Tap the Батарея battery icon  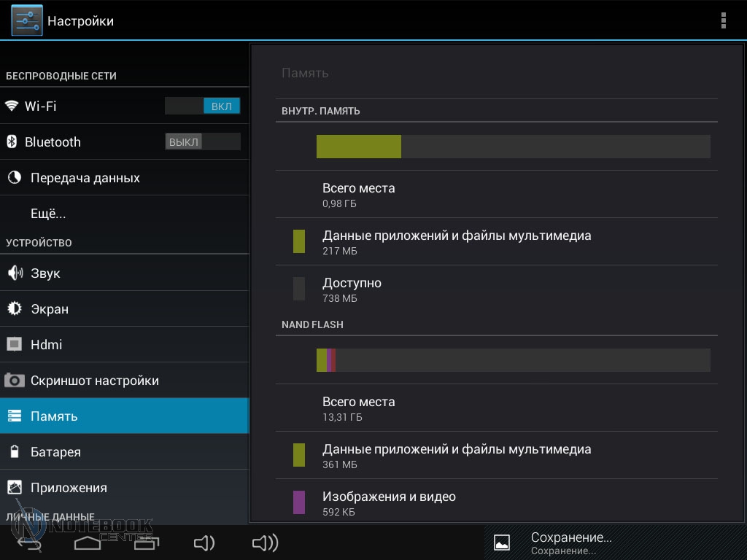[x=14, y=452]
